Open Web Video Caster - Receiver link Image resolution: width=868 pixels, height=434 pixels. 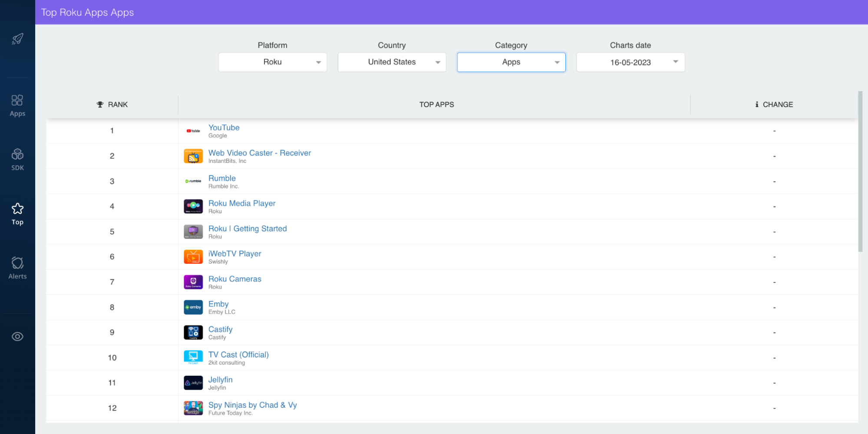tap(260, 153)
